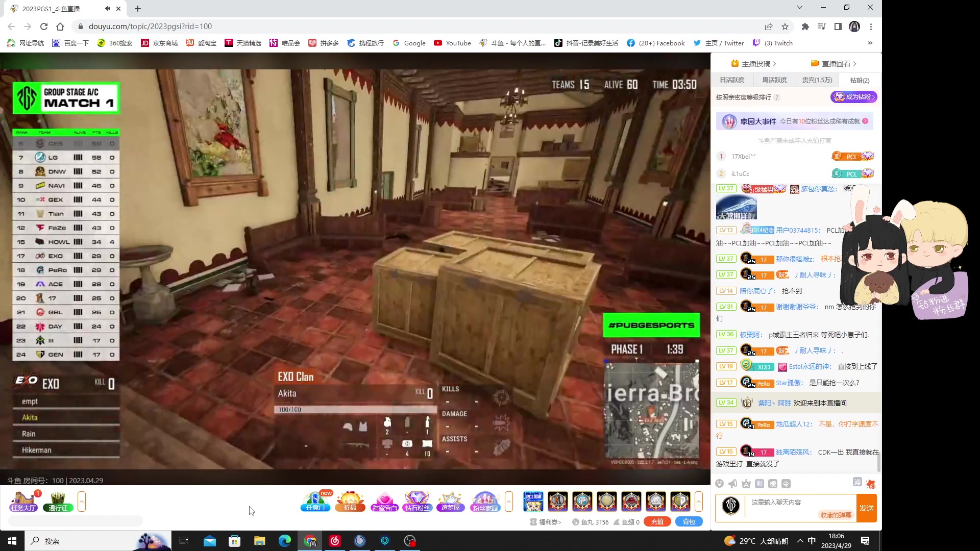
Task: Open the tab search dropdown arrow
Action: tap(800, 7)
